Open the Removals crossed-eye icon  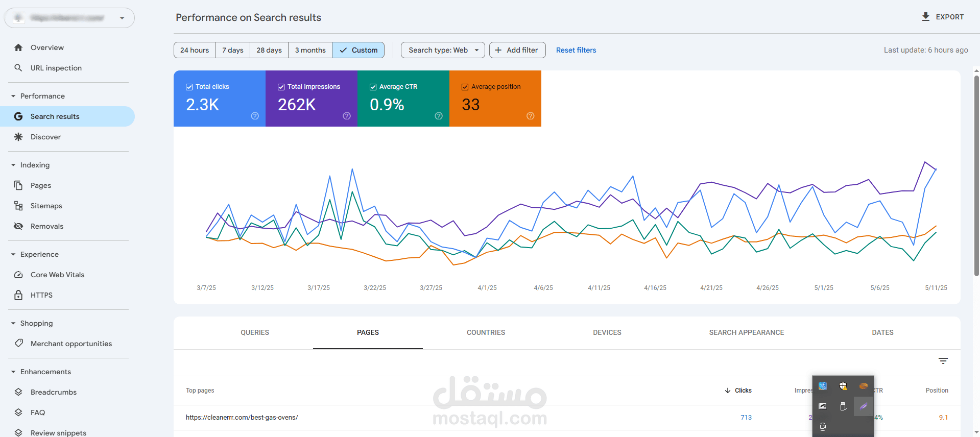[x=18, y=226]
